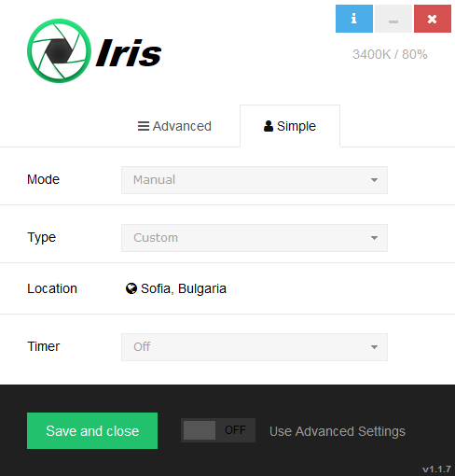Click the v1.1.7 version label
Screen dimensions: 455x476
(x=436, y=469)
